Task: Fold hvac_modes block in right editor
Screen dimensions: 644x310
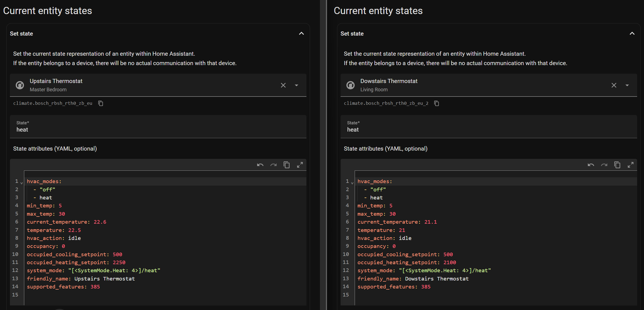Action: 352,183
